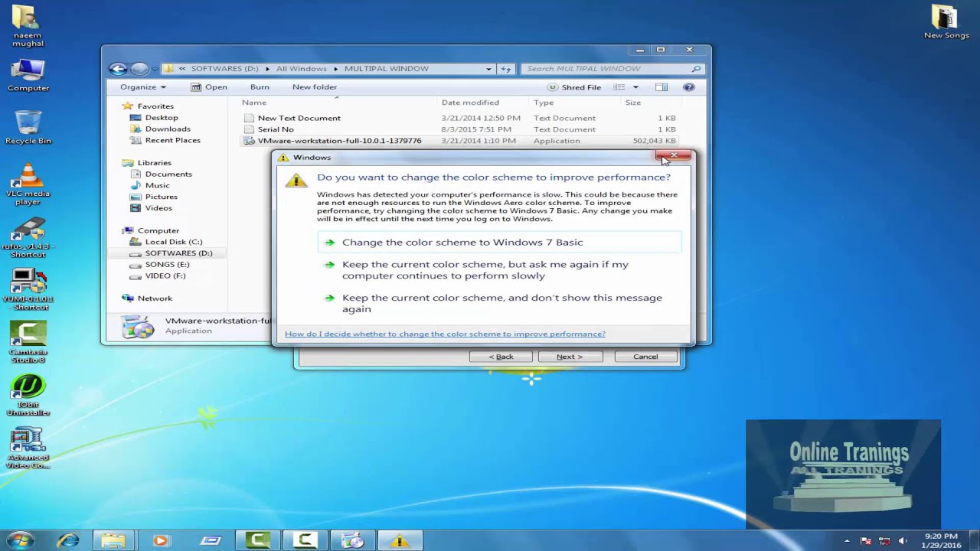This screenshot has height=551, width=980.
Task: Open Windows Media Player from the taskbar
Action: pyautogui.click(x=160, y=540)
